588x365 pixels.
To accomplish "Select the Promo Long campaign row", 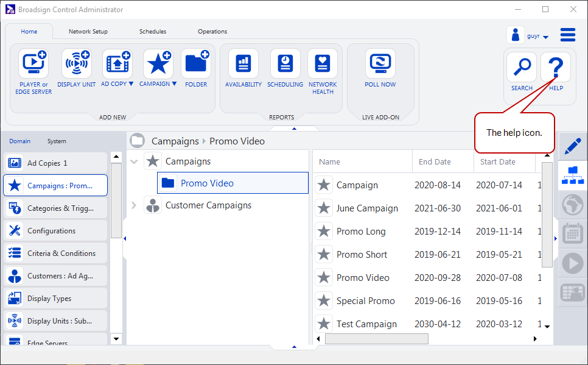I will coord(427,232).
